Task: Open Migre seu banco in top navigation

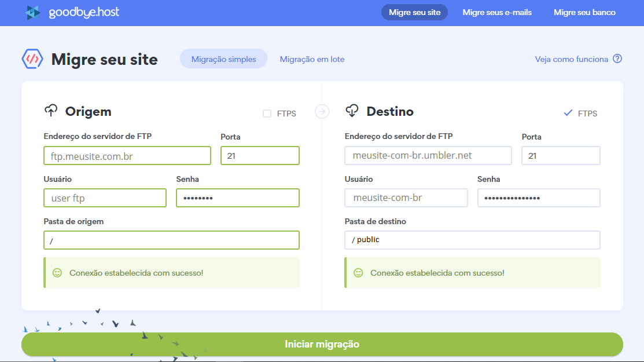Action: [584, 12]
